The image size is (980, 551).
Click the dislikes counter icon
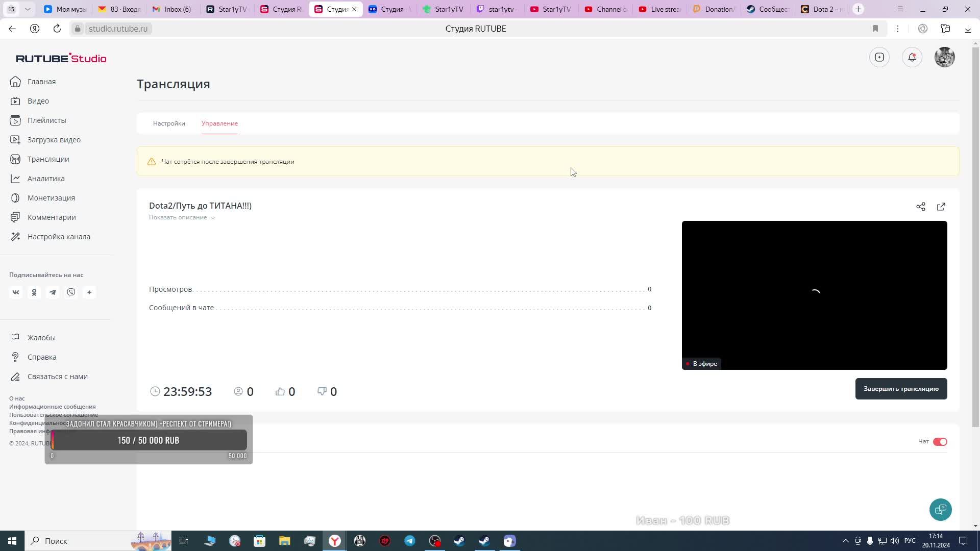tap(322, 391)
